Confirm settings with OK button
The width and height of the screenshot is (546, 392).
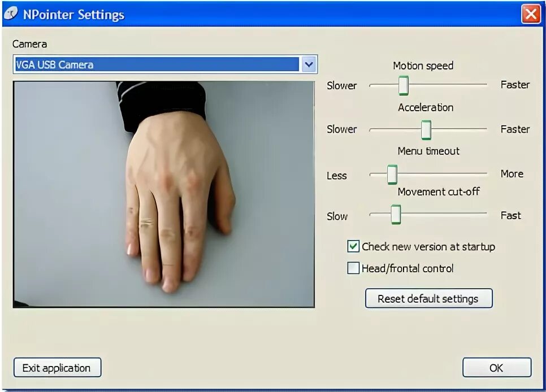497,368
